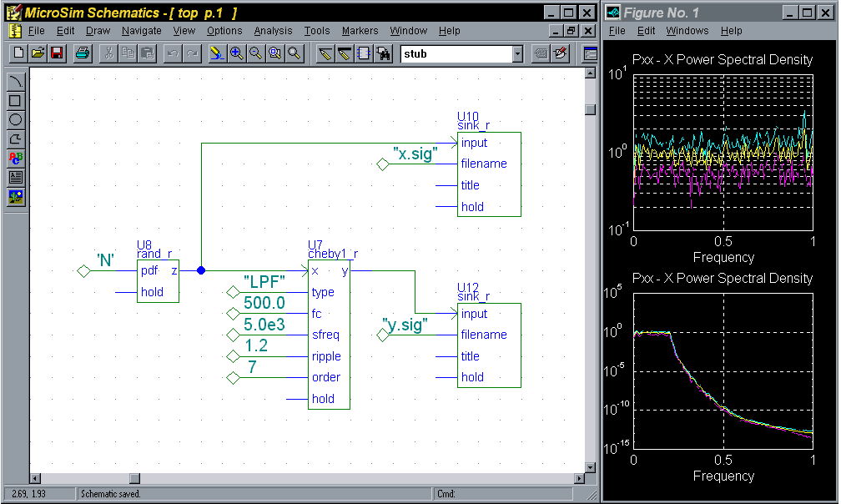Click the New schematic file icon
Image resolution: width=851 pixels, height=504 pixels.
(19, 53)
